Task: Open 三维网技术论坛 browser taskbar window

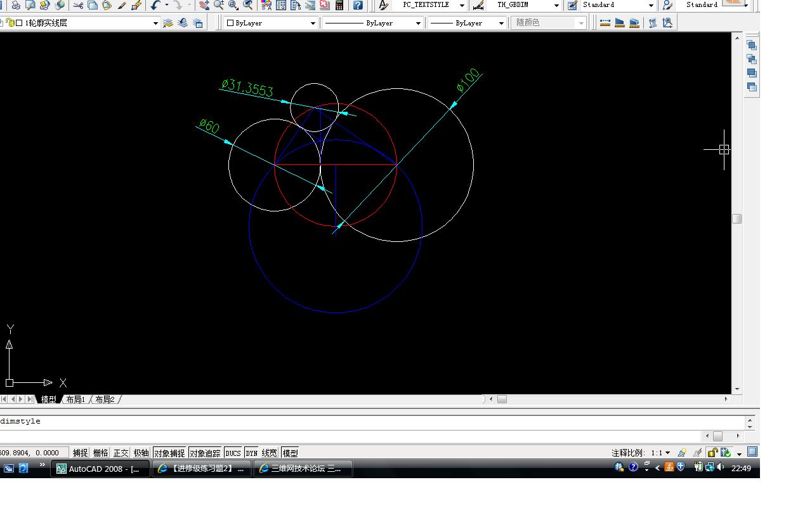Action: (x=303, y=469)
